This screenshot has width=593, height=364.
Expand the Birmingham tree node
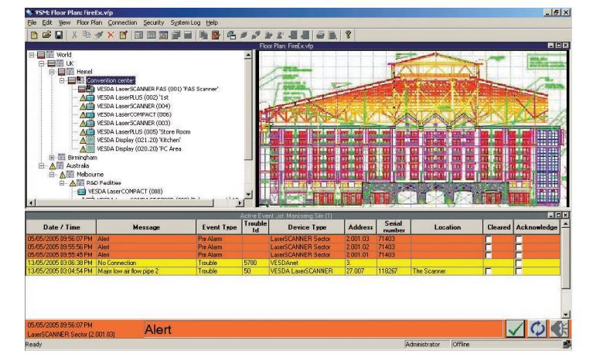click(52, 158)
